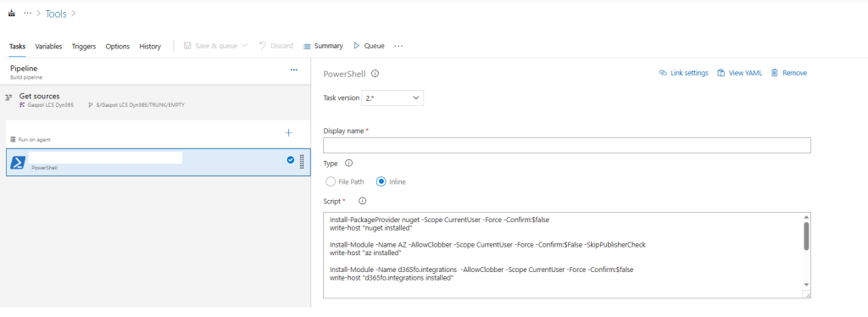Open the Triggers tab

[x=84, y=47]
